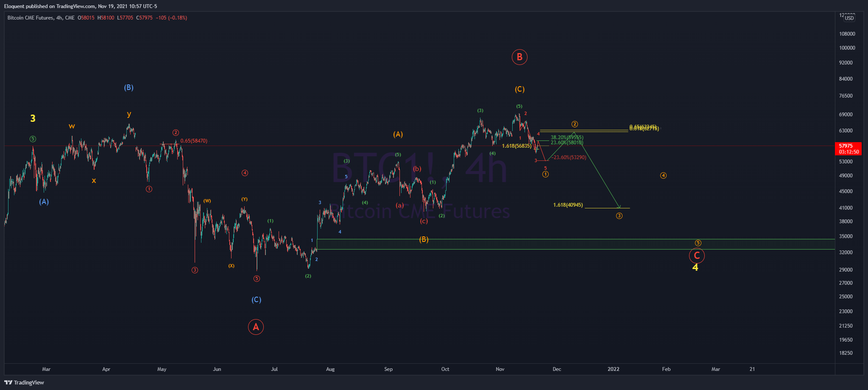Viewport: 868px width, 390px height.
Task: Click the Jun label on time axis
Action: pyautogui.click(x=217, y=369)
